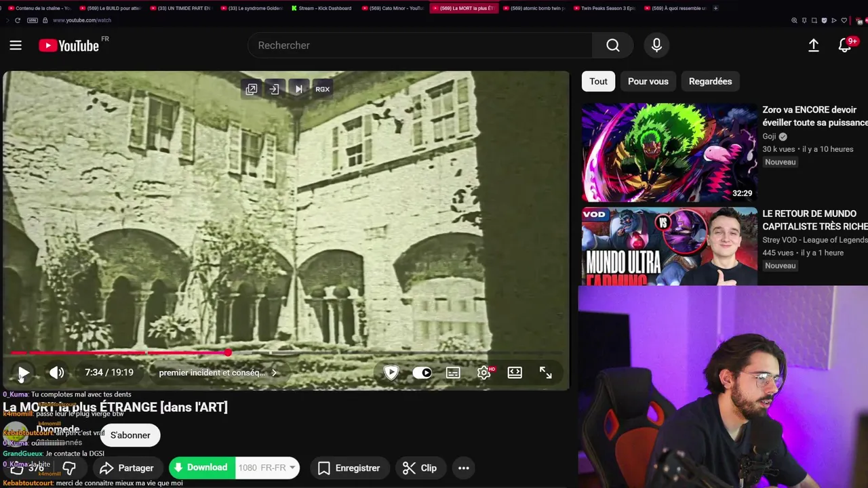Start voice search with the microphone
This screenshot has height=488, width=868.
656,45
